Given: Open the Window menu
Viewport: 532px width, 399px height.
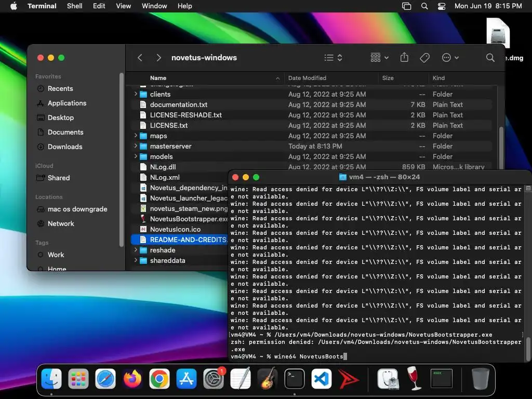Looking at the screenshot, I should click(154, 6).
